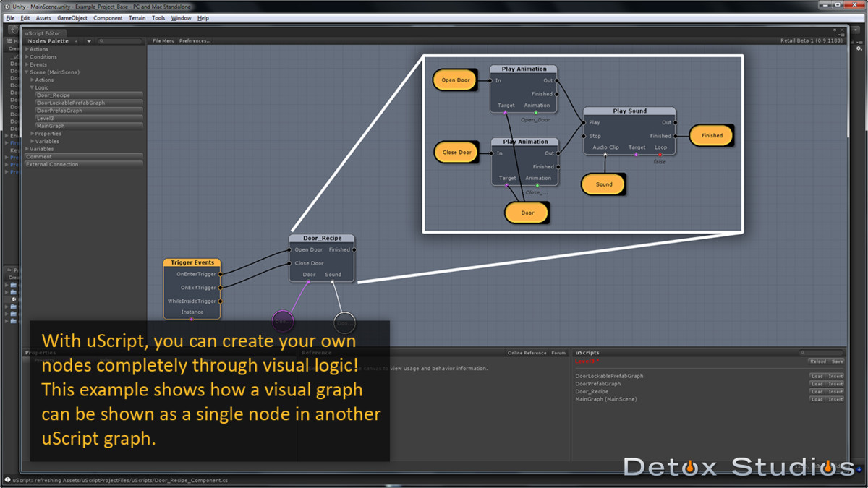Screen dimensions: 868x488
Task: Open the Nodes Palette dropdown arrow
Action: click(89, 41)
